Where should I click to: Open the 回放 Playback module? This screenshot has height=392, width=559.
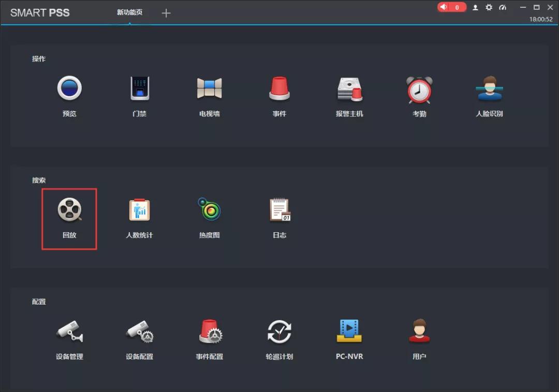[69, 214]
